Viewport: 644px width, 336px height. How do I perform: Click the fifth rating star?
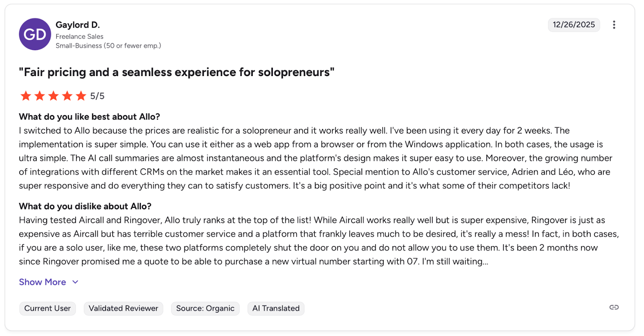tap(81, 96)
